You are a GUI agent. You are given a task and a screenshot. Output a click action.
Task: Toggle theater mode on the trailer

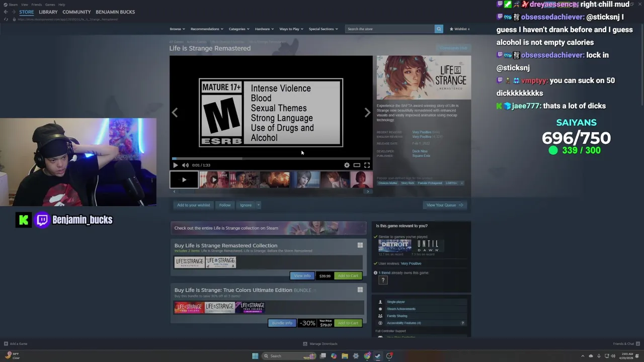point(357,165)
